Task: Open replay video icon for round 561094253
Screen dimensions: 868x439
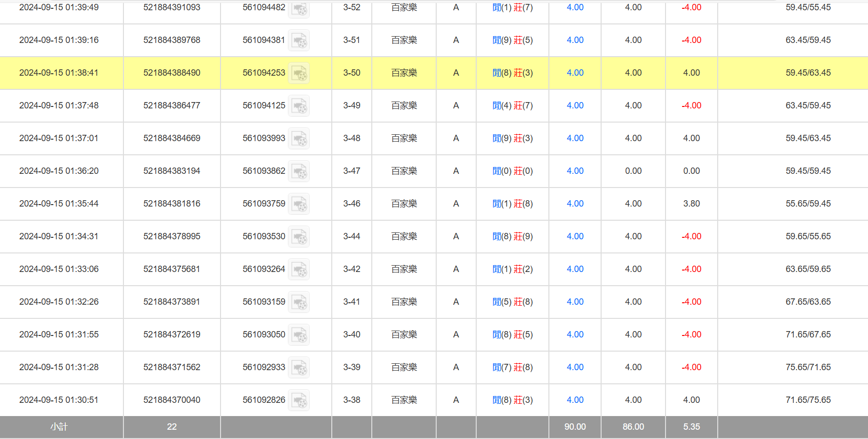Action: pyautogui.click(x=299, y=73)
